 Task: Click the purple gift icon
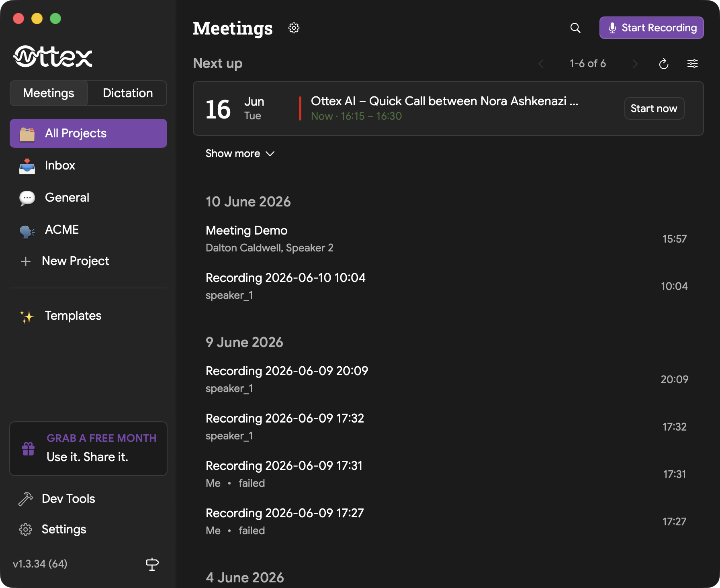point(28,449)
